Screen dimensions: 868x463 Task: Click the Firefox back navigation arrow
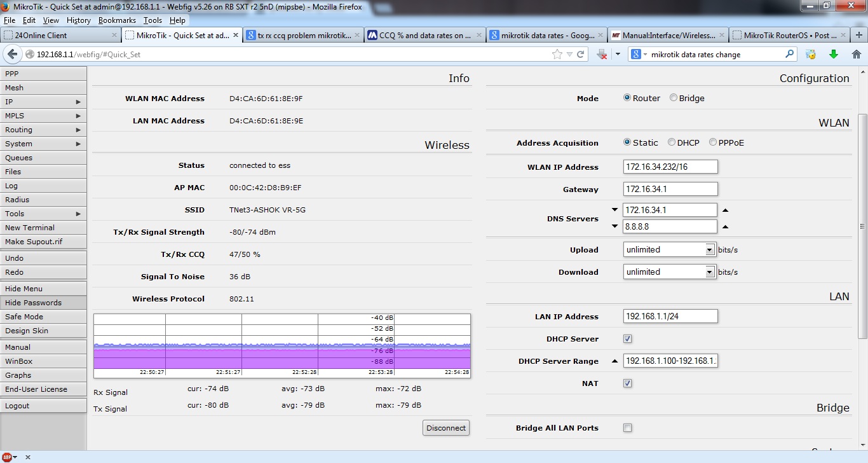tap(13, 54)
